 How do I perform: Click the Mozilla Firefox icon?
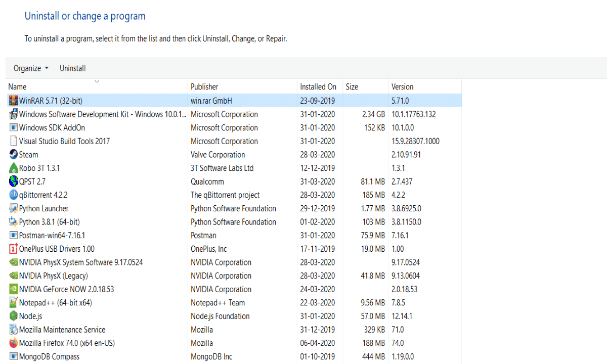pyautogui.click(x=14, y=343)
